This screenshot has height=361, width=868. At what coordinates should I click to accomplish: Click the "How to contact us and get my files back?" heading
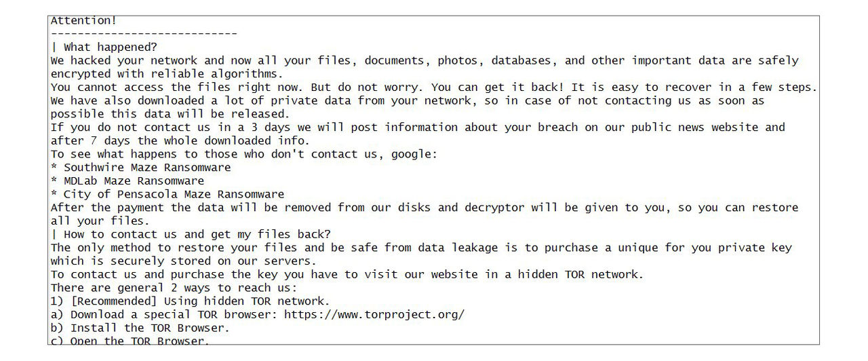point(191,234)
